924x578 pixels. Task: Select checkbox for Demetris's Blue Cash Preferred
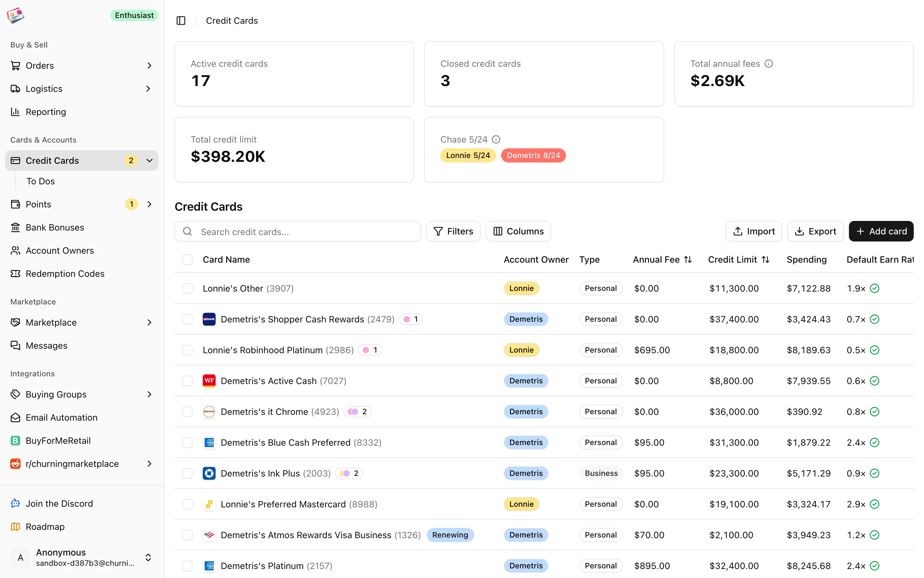pyautogui.click(x=187, y=442)
